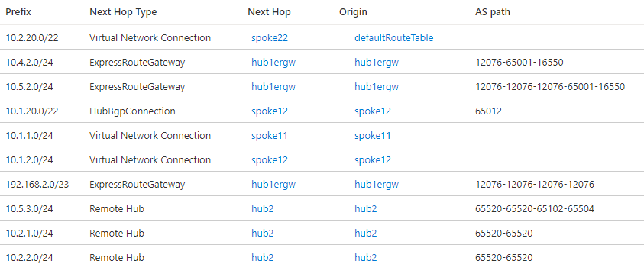Open hub2 origin for 10.2.1.0/24
Viewport: 644px width, 277px height.
coord(365,233)
